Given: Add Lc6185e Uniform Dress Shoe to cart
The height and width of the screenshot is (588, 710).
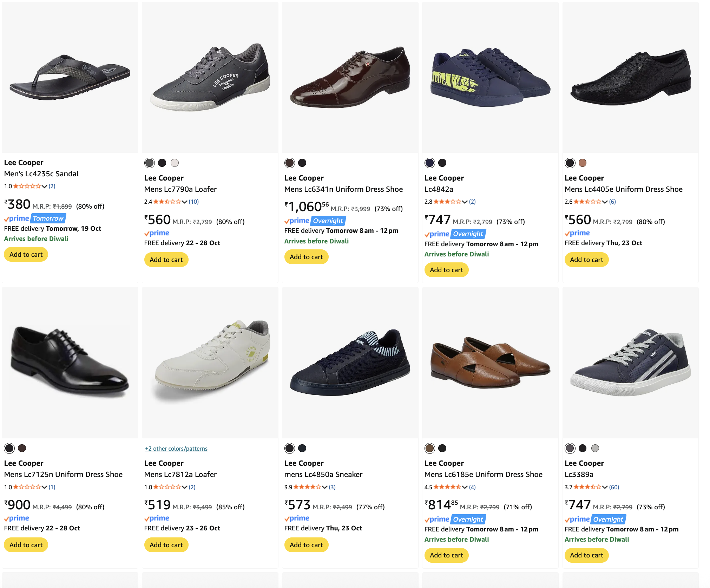Looking at the screenshot, I should [446, 555].
